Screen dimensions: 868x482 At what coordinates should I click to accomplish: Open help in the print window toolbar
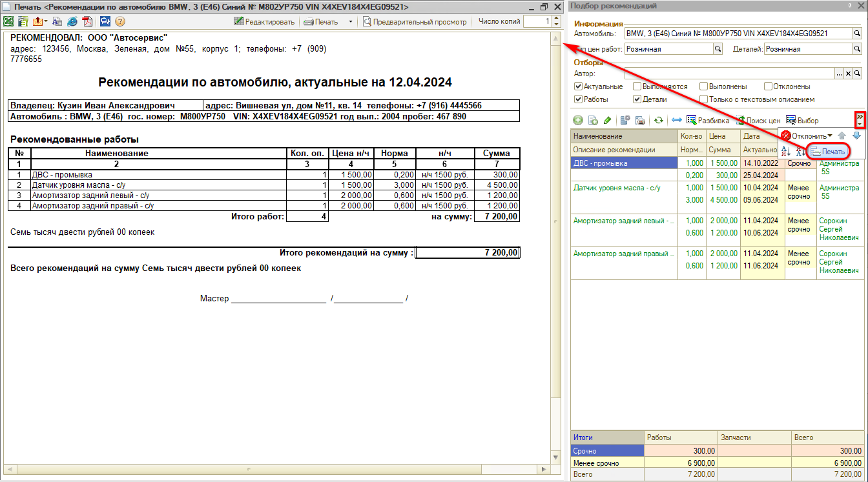[120, 21]
